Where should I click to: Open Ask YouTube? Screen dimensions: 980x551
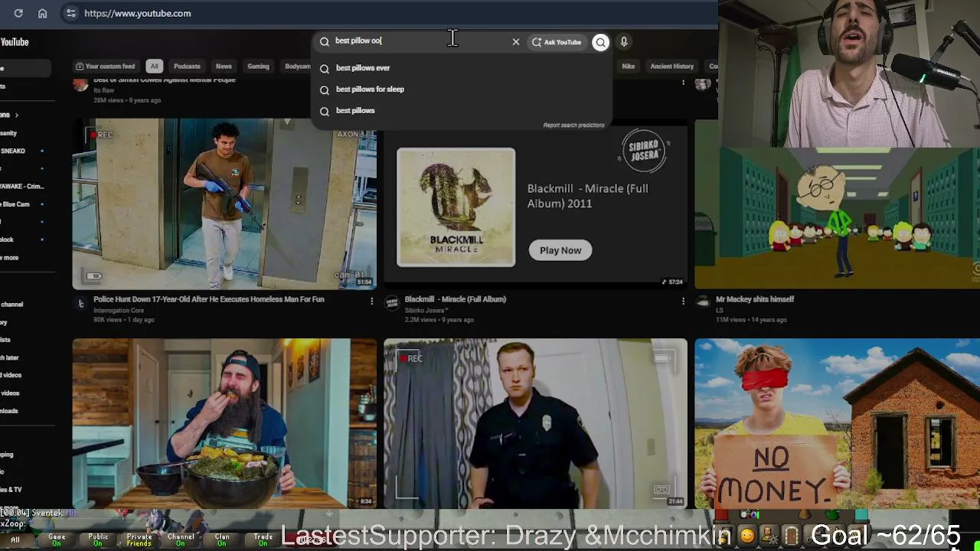click(557, 42)
